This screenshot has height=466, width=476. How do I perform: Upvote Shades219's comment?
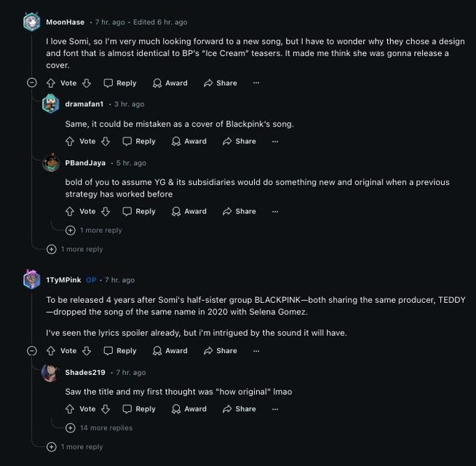[70, 408]
